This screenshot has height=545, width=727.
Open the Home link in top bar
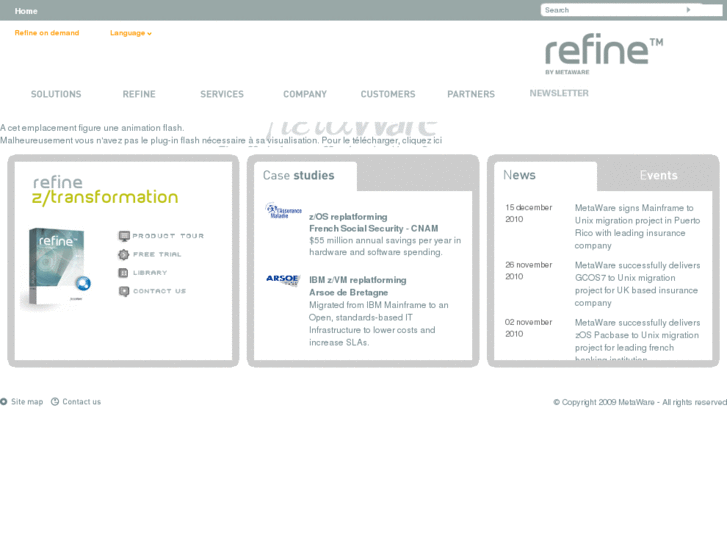point(26,11)
